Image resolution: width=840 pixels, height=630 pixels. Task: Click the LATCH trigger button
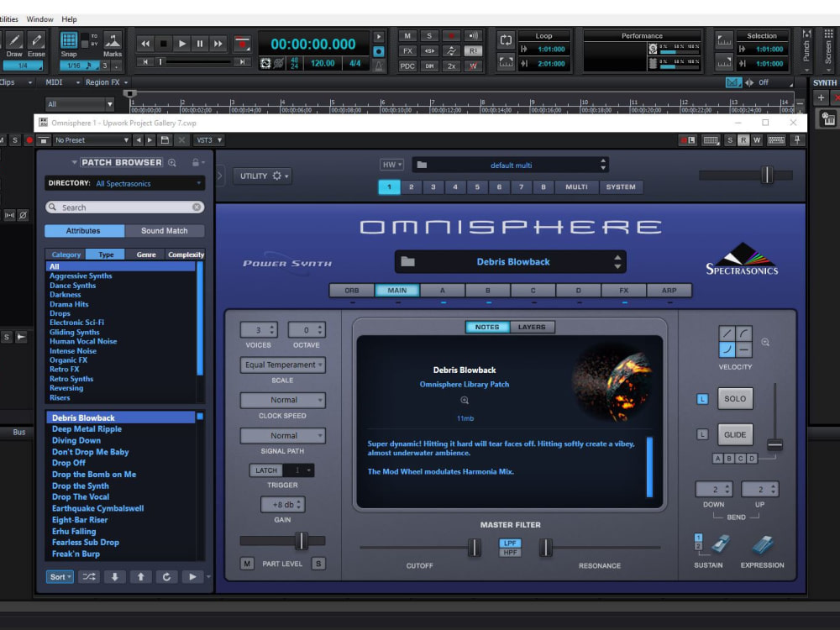(266, 470)
